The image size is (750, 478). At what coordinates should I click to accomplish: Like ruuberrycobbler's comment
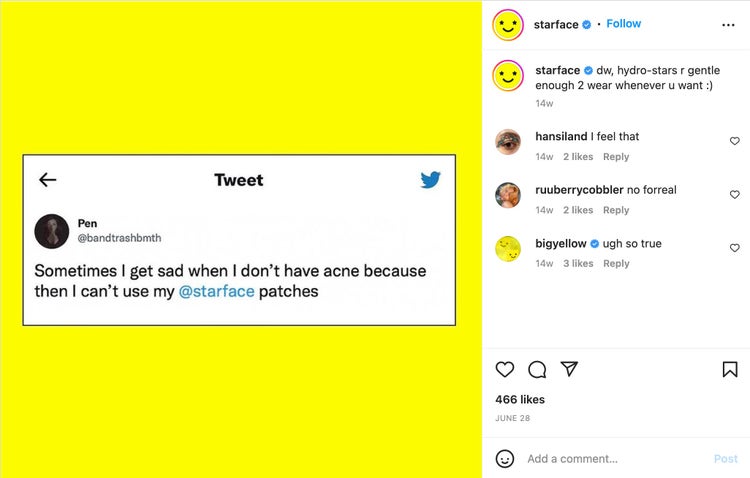(x=735, y=195)
